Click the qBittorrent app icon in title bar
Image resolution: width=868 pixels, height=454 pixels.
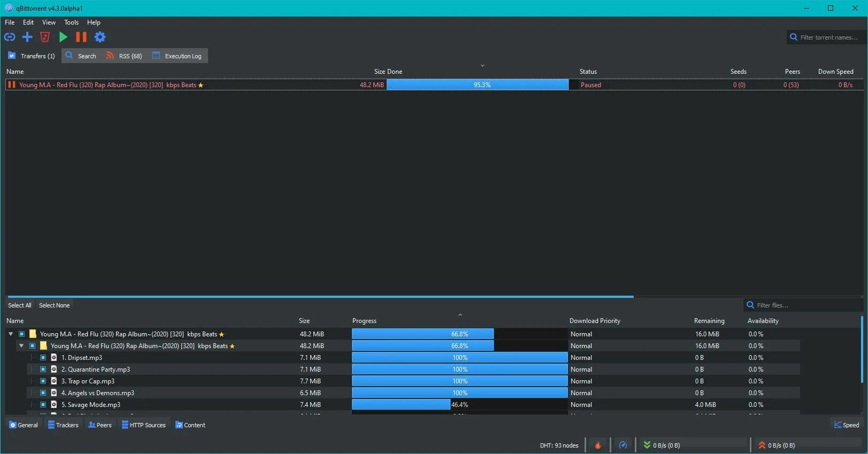point(9,8)
